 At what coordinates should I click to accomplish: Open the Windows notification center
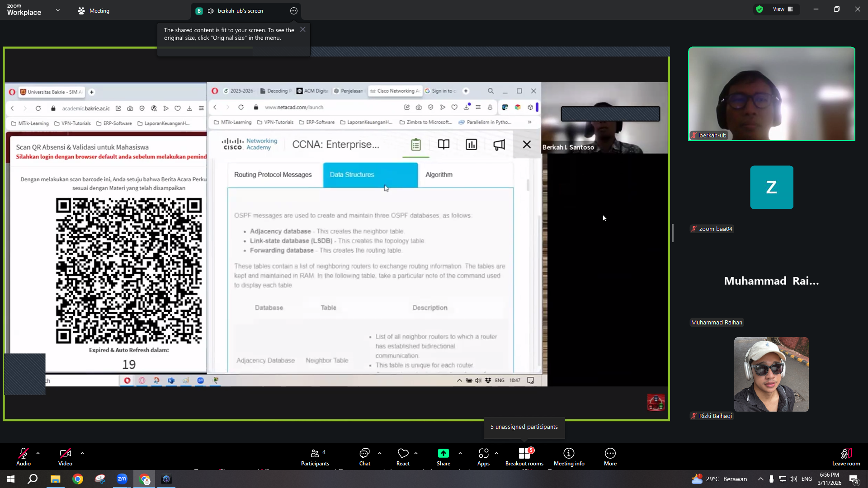[x=854, y=479]
